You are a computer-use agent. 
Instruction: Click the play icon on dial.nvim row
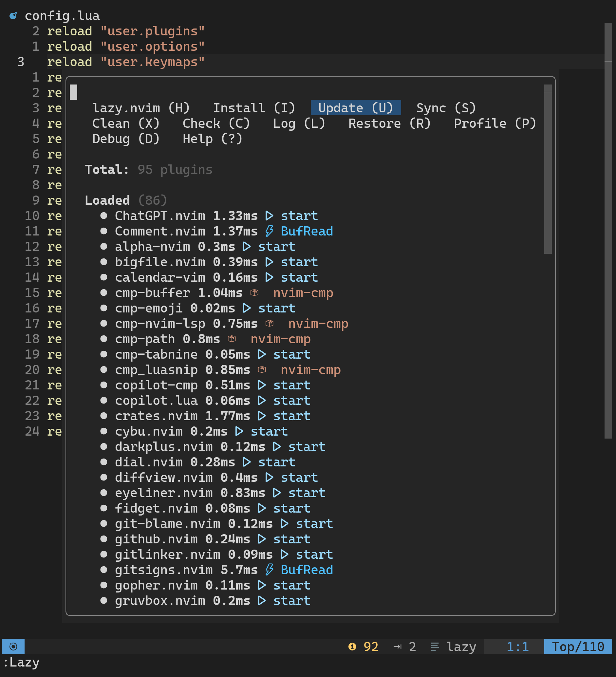247,462
